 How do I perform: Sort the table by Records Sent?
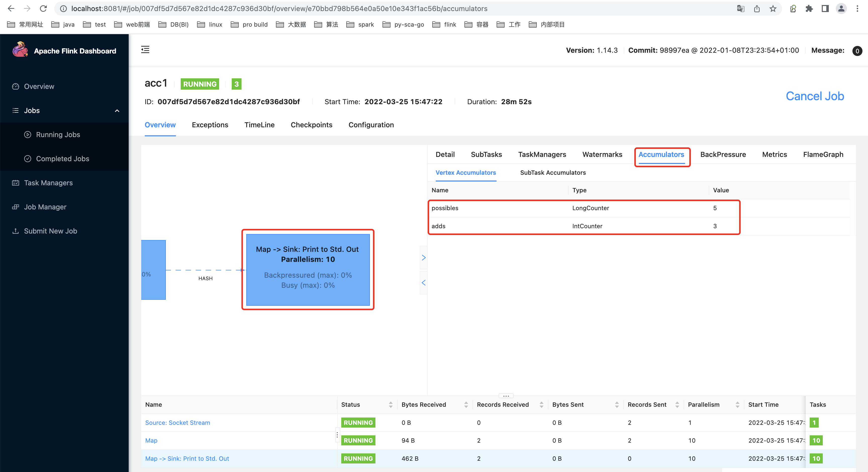coord(677,405)
